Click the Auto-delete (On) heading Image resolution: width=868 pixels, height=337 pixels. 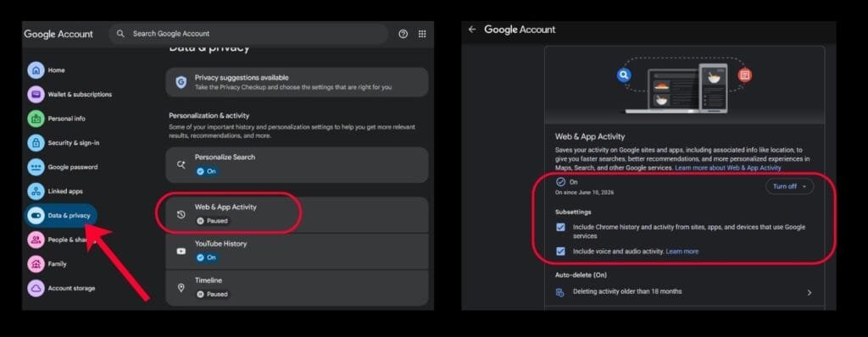coord(581,274)
